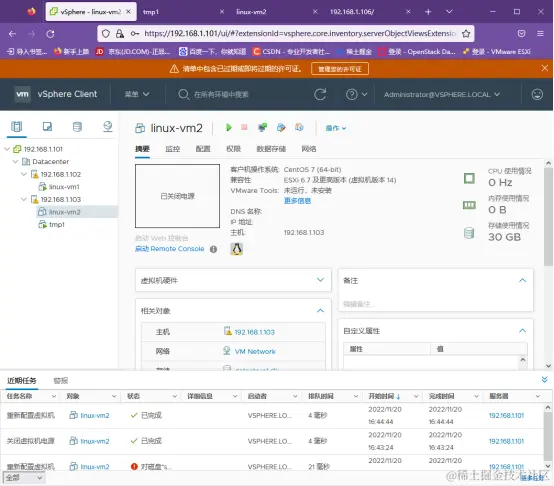The height and width of the screenshot is (486, 554).
Task: Click the edit settings icon for linux-vm2
Action: coord(281,128)
